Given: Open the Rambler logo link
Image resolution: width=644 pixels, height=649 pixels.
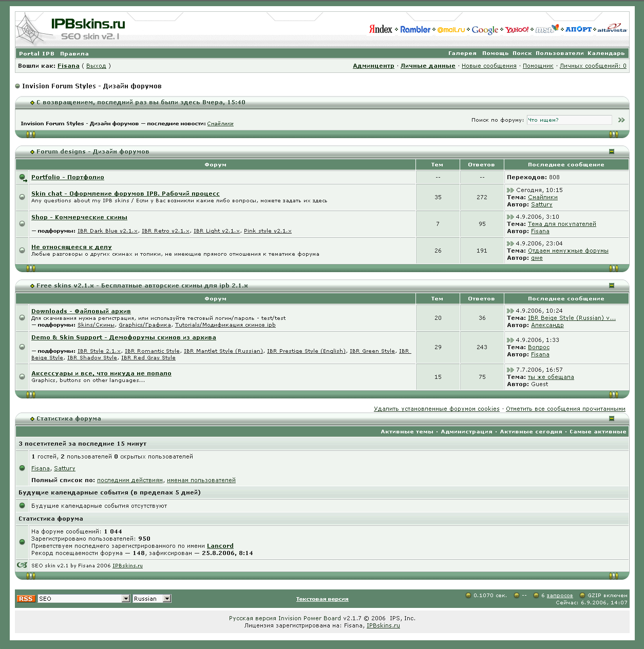Looking at the screenshot, I should coord(415,29).
